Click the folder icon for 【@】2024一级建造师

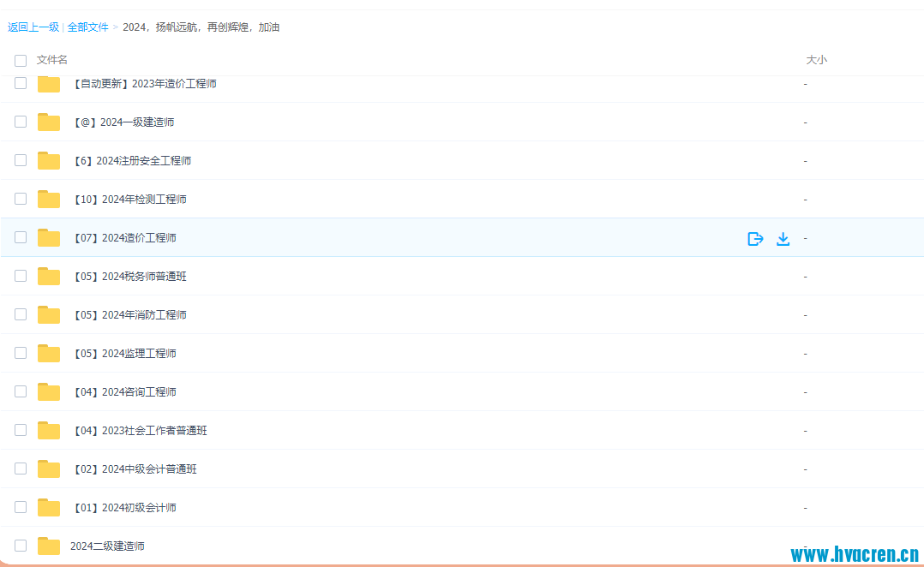tap(49, 122)
